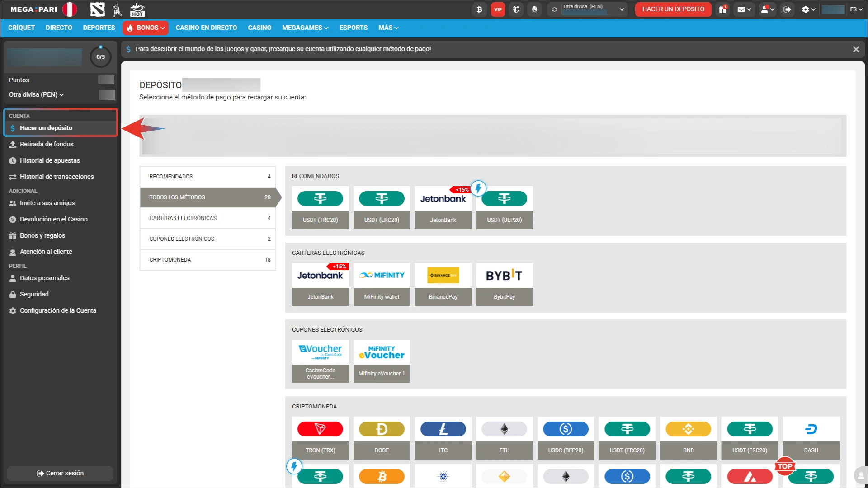Open the CASINO EN DIRECTO menu
This screenshot has width=868, height=488.
206,28
